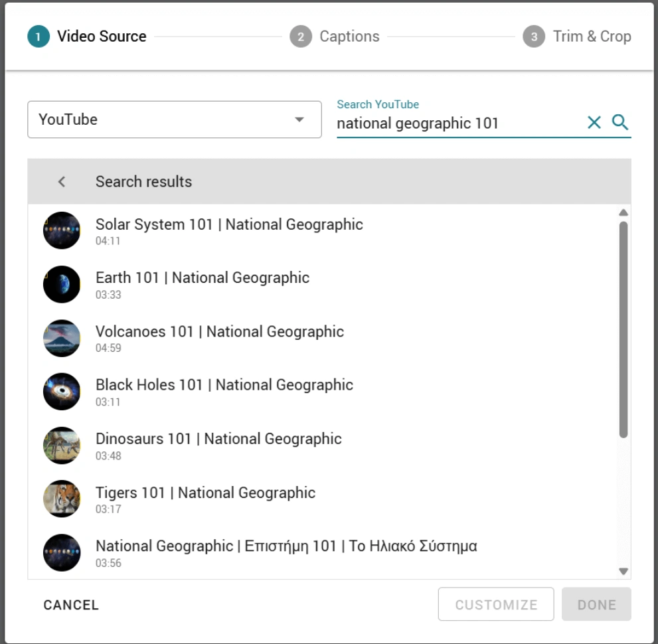Open the Tigers 101 thumbnail
This screenshot has height=644, width=658.
point(62,499)
